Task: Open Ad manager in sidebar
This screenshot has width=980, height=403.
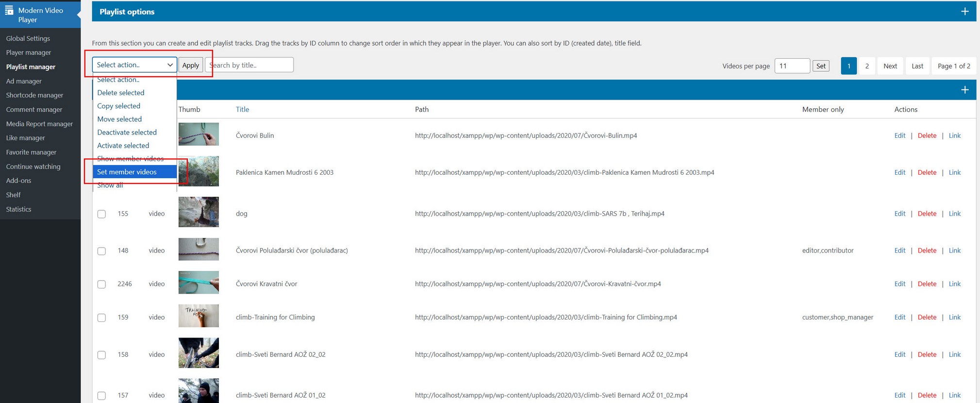Action: pyautogui.click(x=24, y=81)
